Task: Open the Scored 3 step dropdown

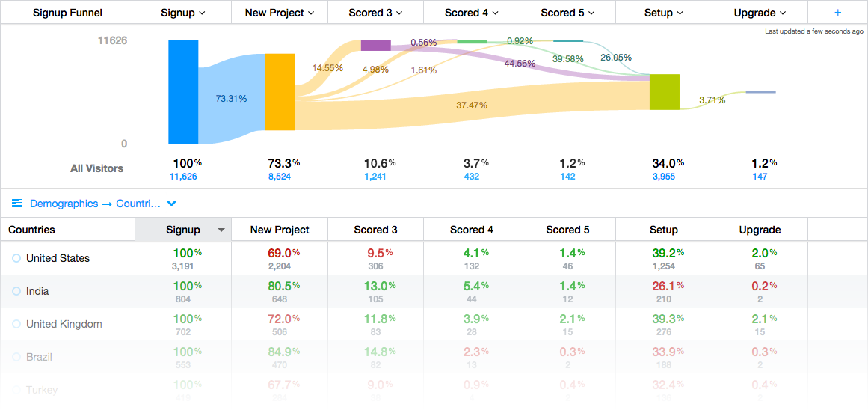Action: 375,13
